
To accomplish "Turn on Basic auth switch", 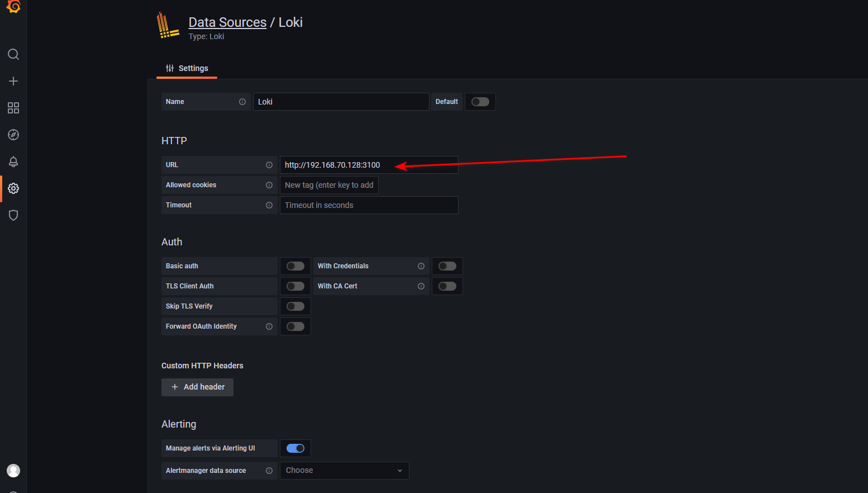I will [295, 266].
